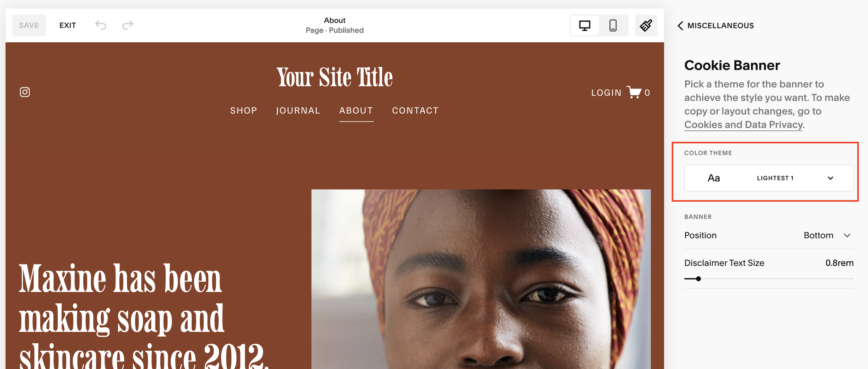Click the undo arrow icon
This screenshot has height=369, width=868.
[101, 25]
